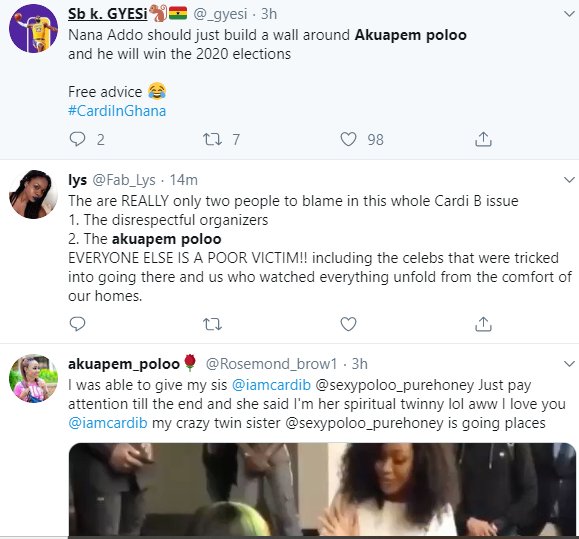This screenshot has width=579, height=539.
Task: Play the video in akuapem_poloo's tweet
Action: (x=322, y=489)
